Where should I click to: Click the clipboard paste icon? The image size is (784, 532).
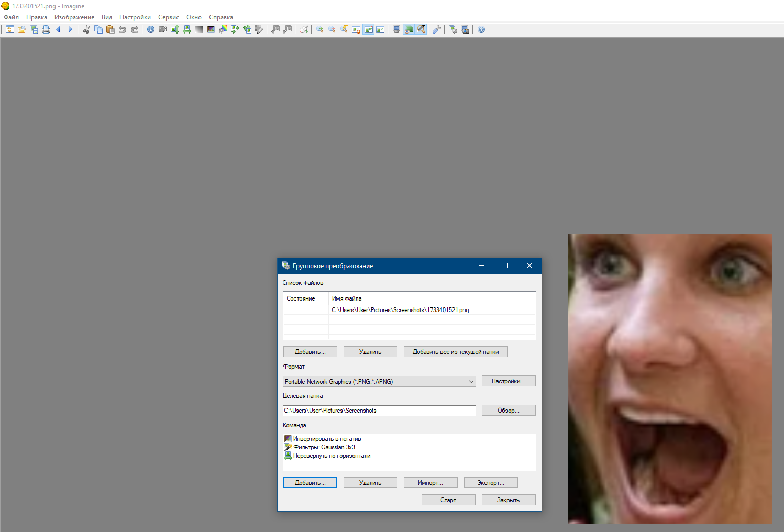[111, 29]
